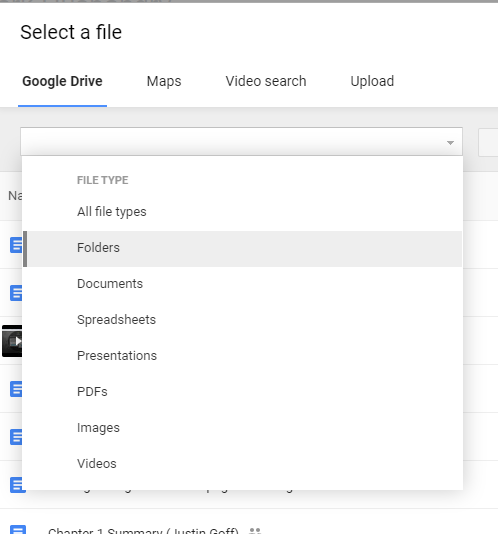Click the first Google Docs file icon

tap(16, 245)
